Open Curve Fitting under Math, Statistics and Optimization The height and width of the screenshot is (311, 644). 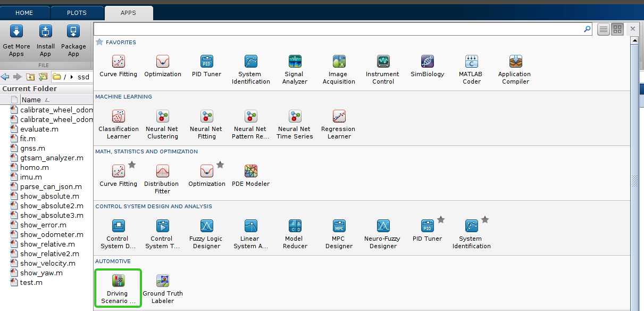[x=118, y=176]
